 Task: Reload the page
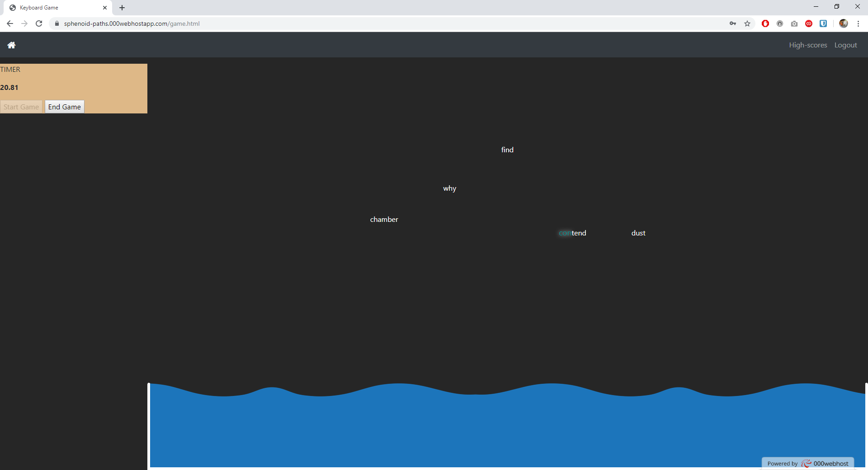coord(39,23)
